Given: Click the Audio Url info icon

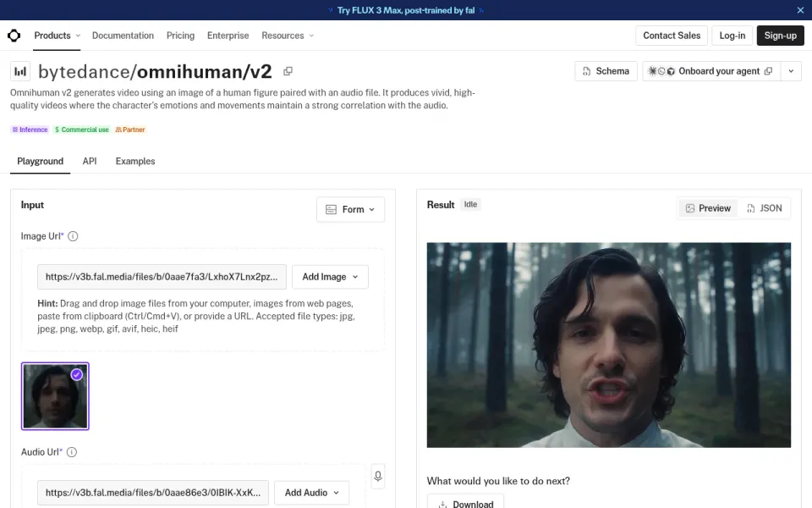Looking at the screenshot, I should [x=72, y=452].
